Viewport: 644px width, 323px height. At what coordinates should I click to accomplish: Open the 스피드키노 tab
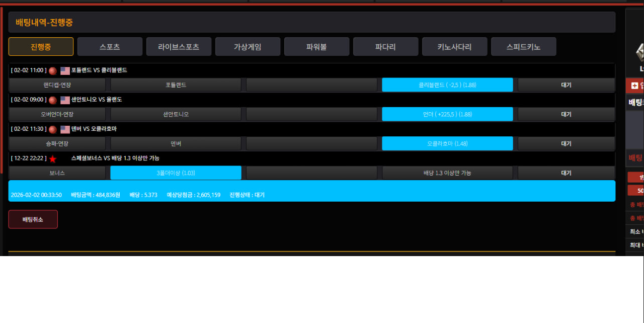523,47
